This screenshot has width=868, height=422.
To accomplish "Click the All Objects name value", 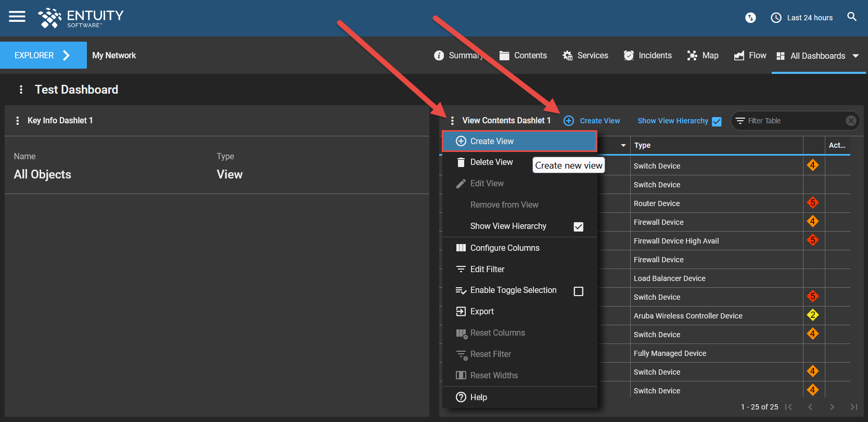I will (x=43, y=174).
